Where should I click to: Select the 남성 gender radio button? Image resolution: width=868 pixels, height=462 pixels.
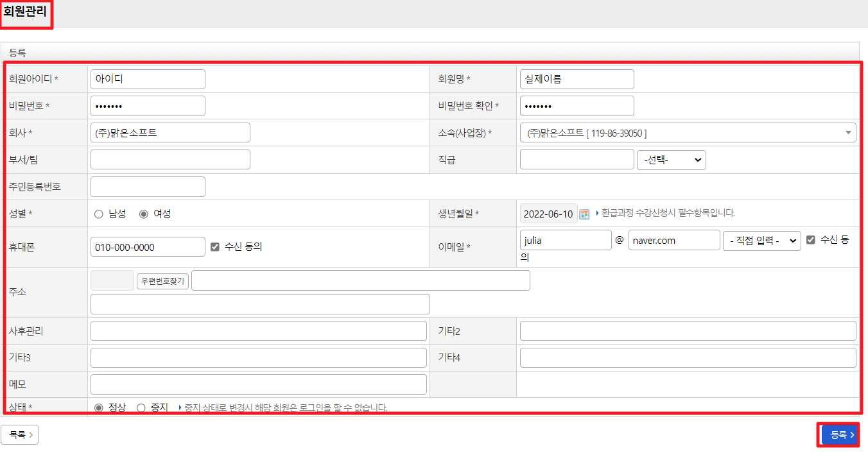[x=99, y=214]
